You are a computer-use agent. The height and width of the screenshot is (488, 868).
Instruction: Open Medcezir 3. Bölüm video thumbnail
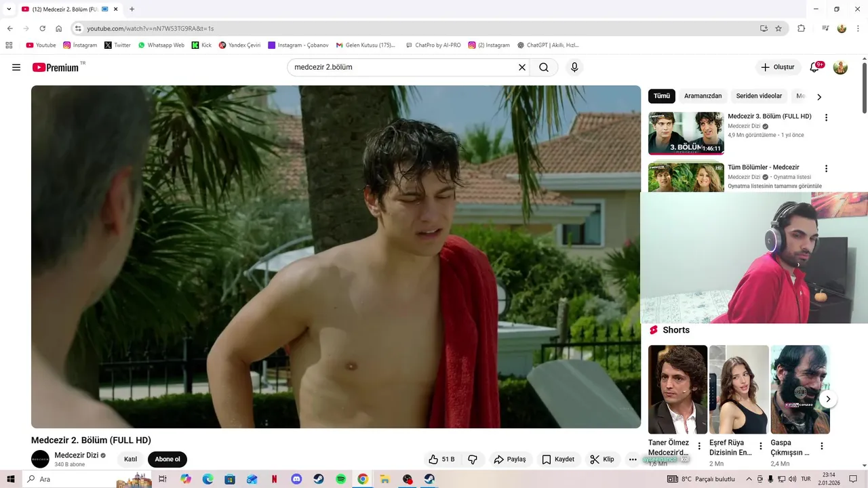point(686,134)
